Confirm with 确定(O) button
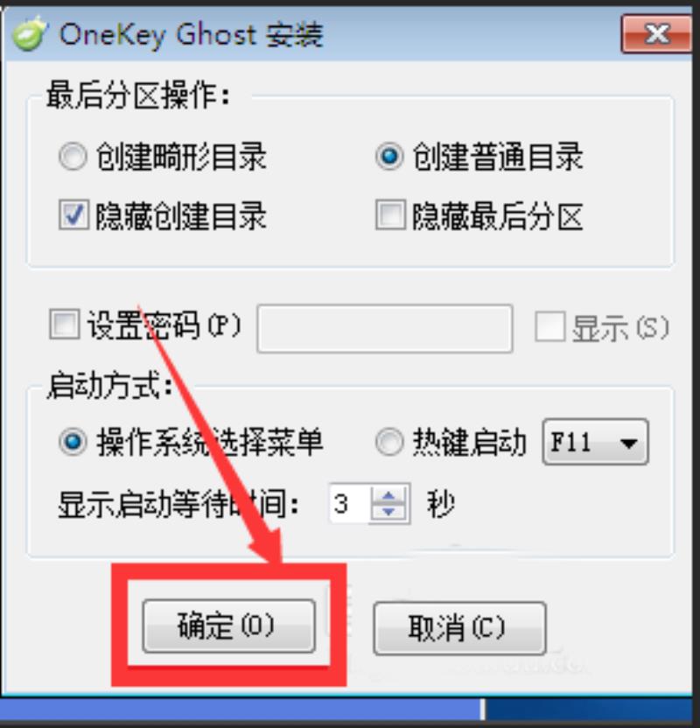Screen dimensions: 700x728 [229, 626]
